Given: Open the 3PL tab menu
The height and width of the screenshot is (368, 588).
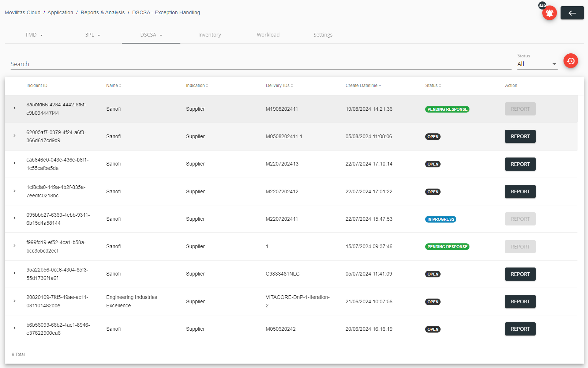Looking at the screenshot, I should pos(93,35).
